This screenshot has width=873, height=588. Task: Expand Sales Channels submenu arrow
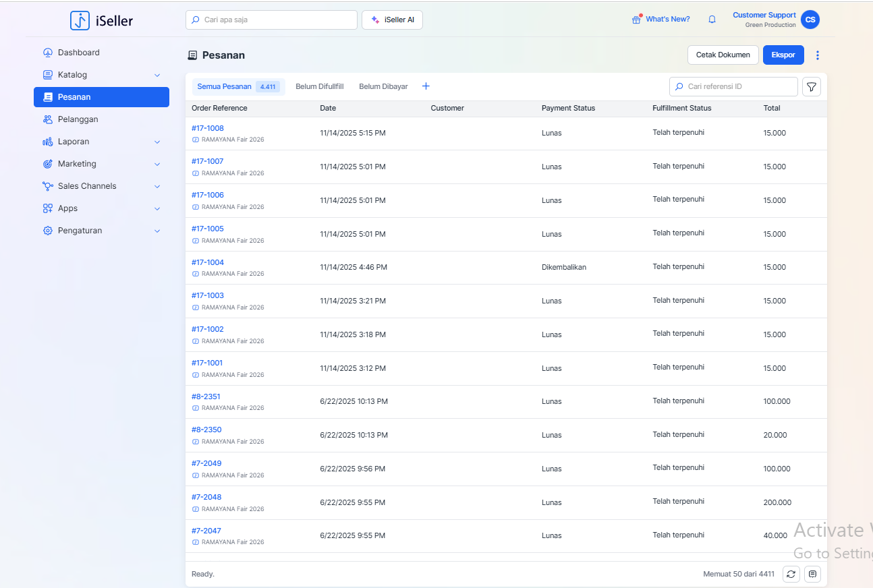click(x=157, y=186)
